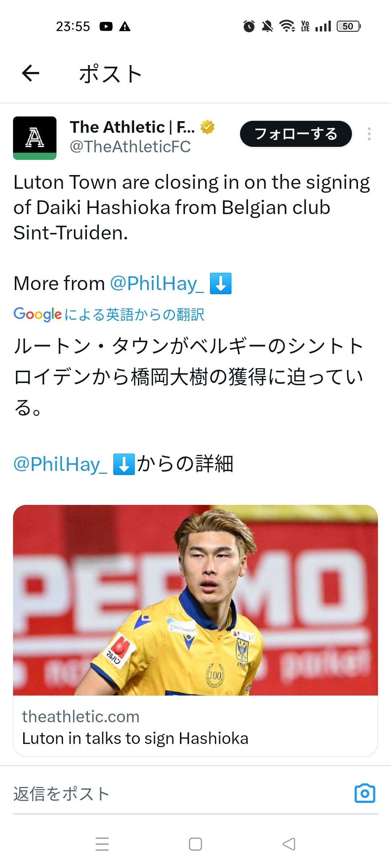
Task: Tap the theathletic.com domain label
Action: coord(81,716)
